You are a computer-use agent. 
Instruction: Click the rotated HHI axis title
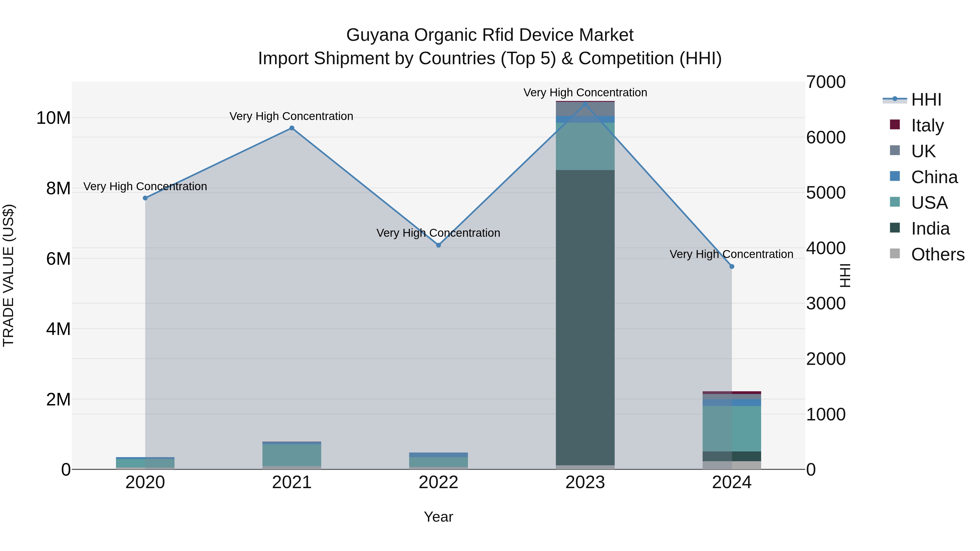pyautogui.click(x=844, y=275)
